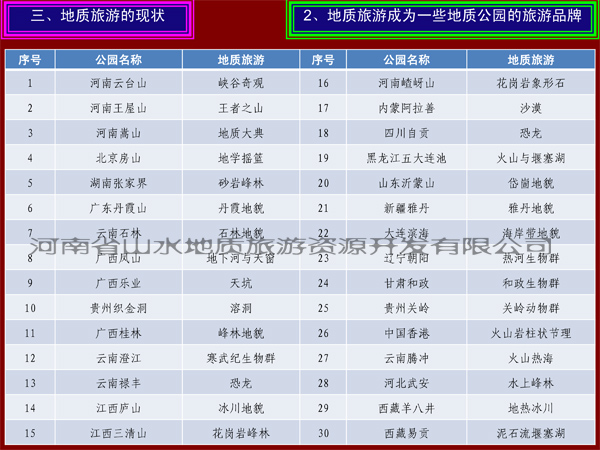Click the cell '热河生物群'
This screenshot has height=450, width=600.
(530, 258)
